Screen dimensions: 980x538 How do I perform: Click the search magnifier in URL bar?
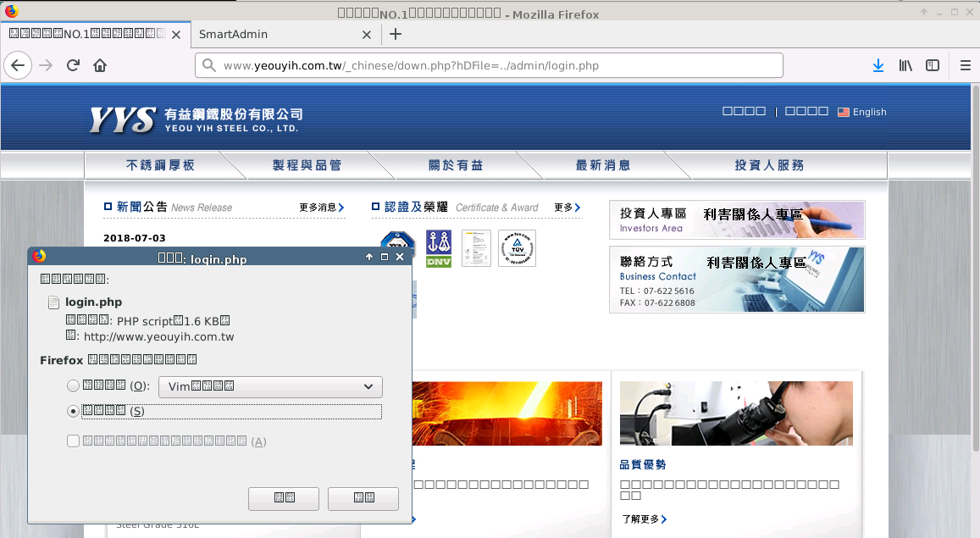tap(209, 65)
